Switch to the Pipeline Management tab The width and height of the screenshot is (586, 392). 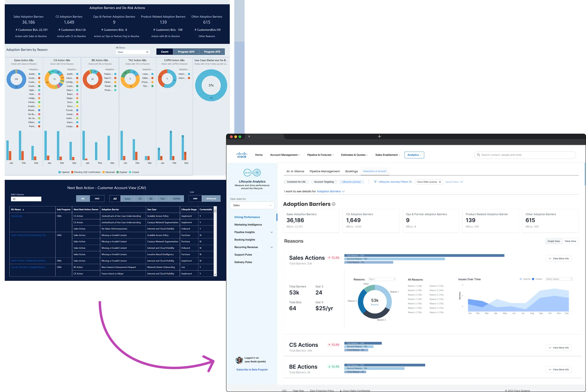point(324,171)
